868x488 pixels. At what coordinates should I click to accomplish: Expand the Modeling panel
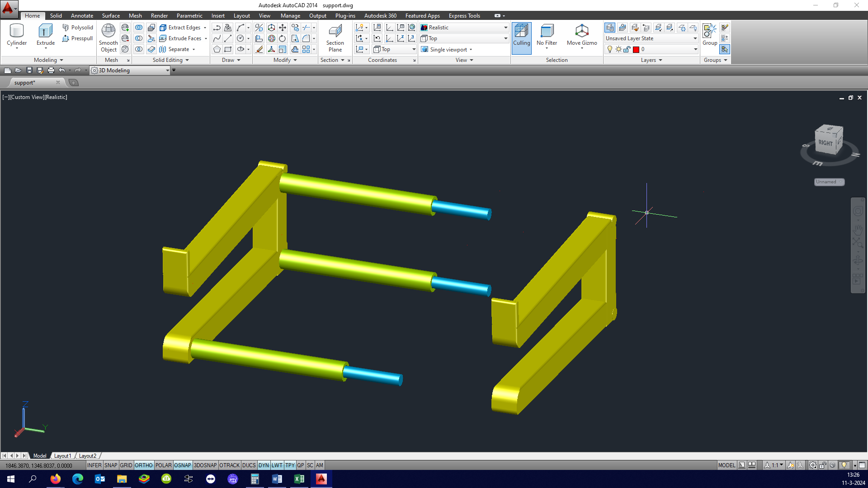[x=48, y=60]
